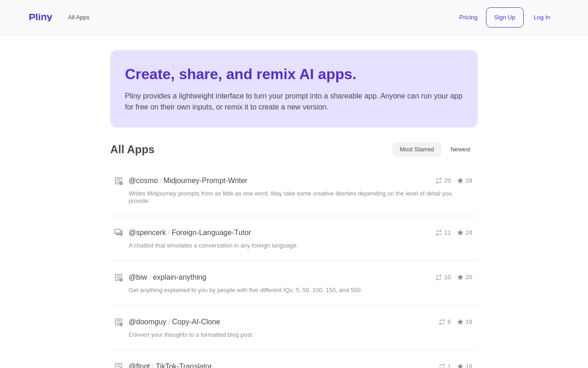Click the Log In link

pos(542,17)
